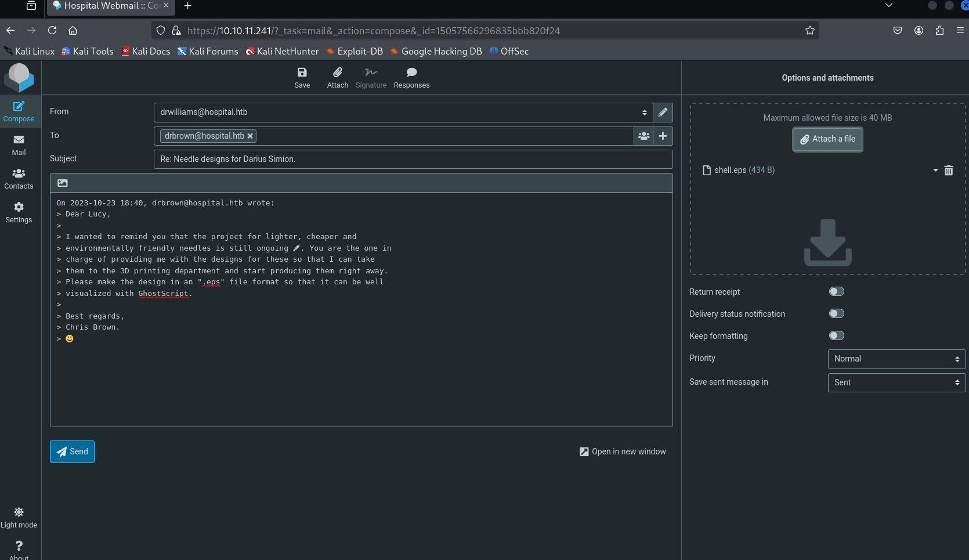Open the Priority dropdown

point(896,359)
